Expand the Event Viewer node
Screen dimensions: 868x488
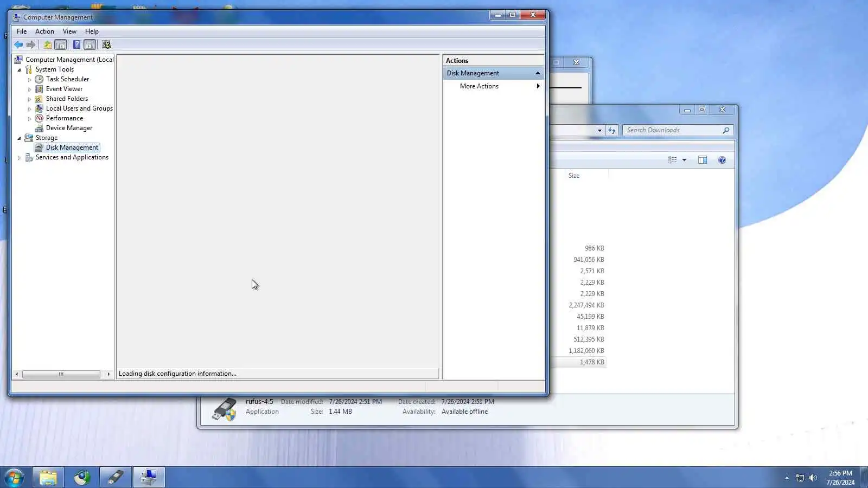[x=30, y=89]
